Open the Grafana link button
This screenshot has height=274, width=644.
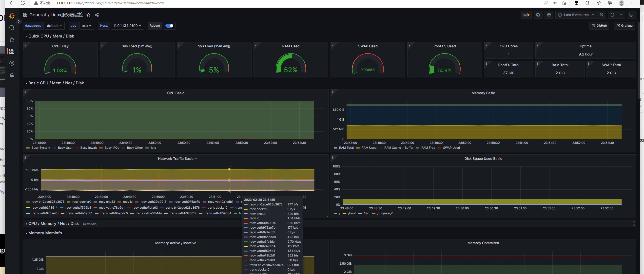tap(624, 25)
